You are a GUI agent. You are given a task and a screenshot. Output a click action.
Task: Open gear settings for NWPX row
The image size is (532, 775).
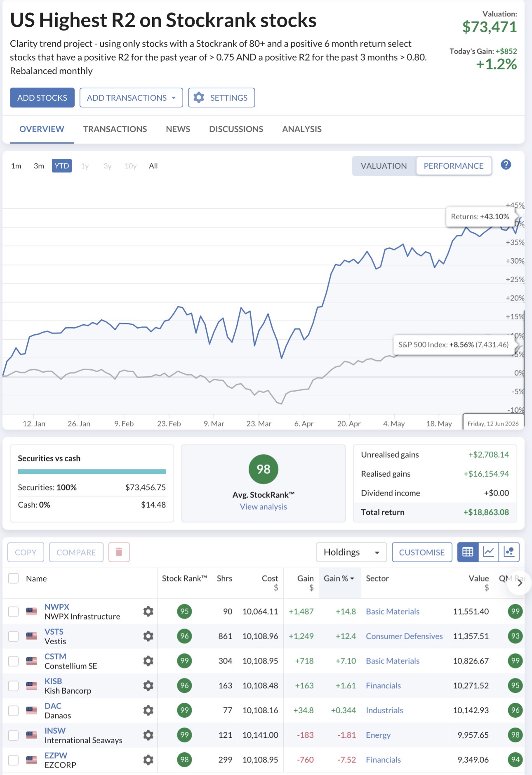[148, 611]
